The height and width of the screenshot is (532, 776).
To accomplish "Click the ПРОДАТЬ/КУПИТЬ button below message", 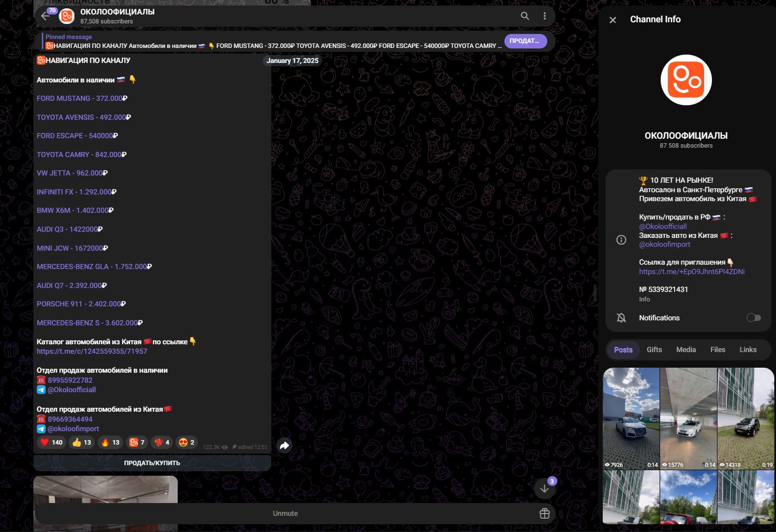I will pyautogui.click(x=152, y=463).
